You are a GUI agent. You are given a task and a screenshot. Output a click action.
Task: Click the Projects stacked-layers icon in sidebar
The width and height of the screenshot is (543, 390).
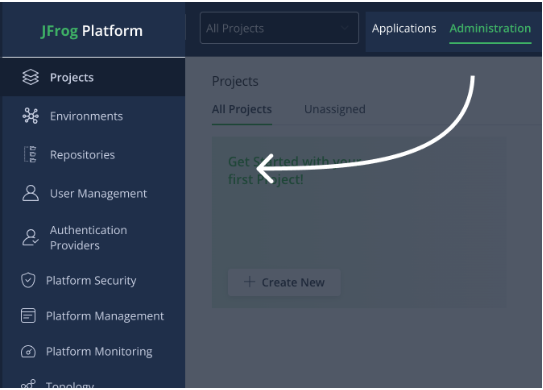click(x=30, y=77)
